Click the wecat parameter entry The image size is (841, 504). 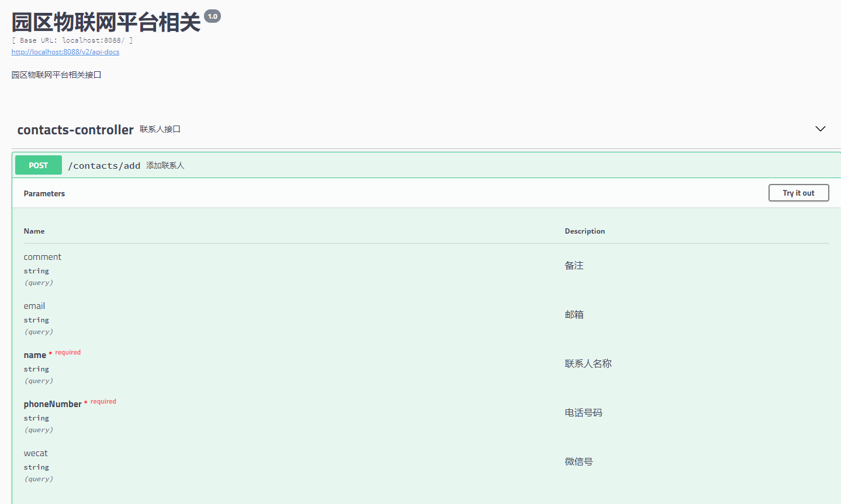36,453
